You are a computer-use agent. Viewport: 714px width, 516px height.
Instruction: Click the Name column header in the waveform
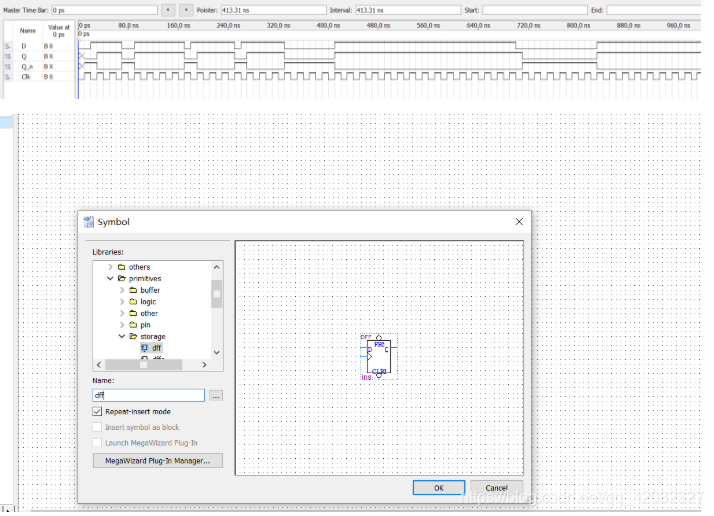28,31
